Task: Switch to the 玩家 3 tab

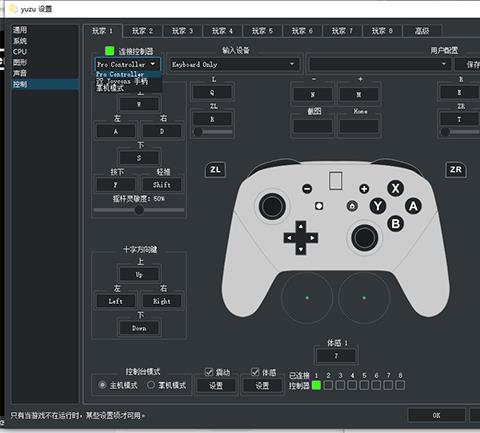Action: (182, 31)
